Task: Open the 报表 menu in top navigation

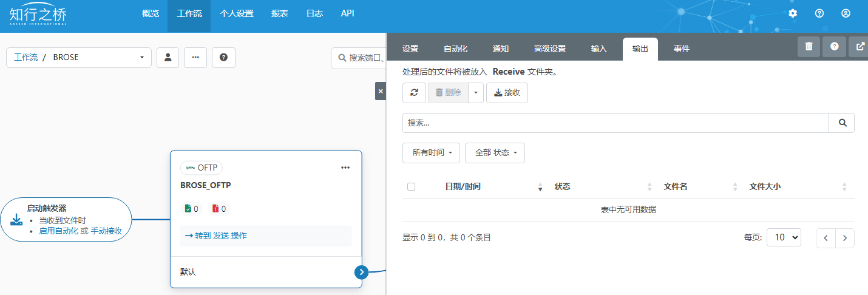Action: [280, 13]
